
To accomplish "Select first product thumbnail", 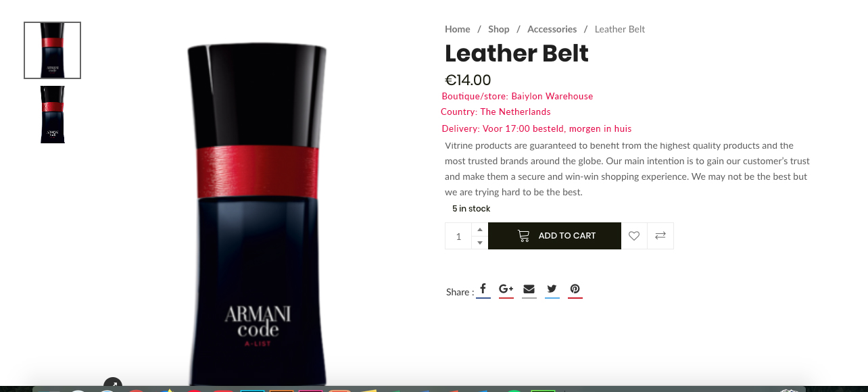I will (53, 50).
